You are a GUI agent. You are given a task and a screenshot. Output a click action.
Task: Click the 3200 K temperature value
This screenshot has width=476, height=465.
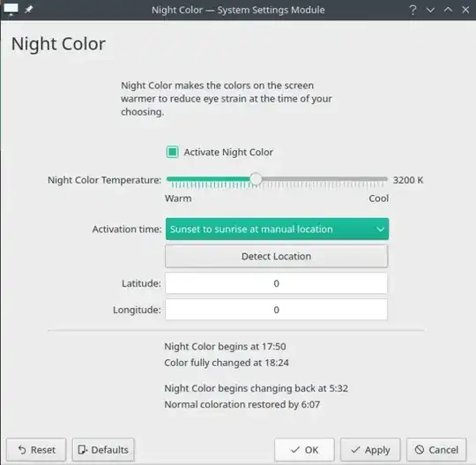(408, 180)
